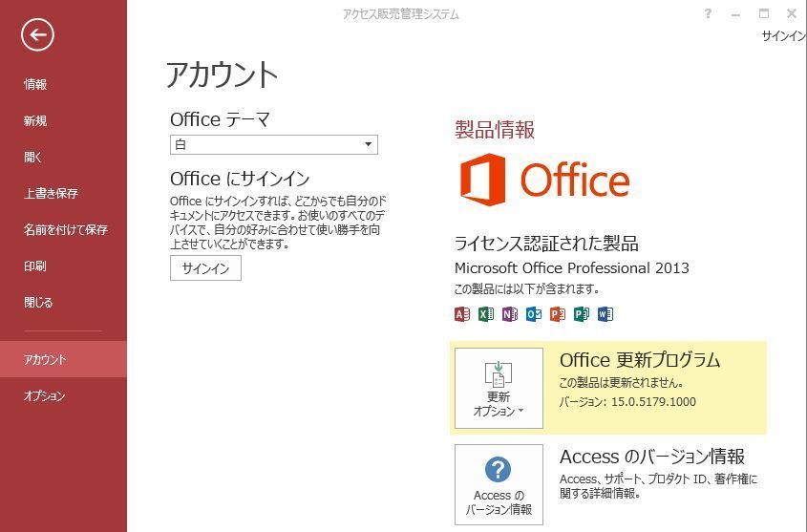Open オプション in the sidebar
The image size is (807, 532).
click(44, 395)
